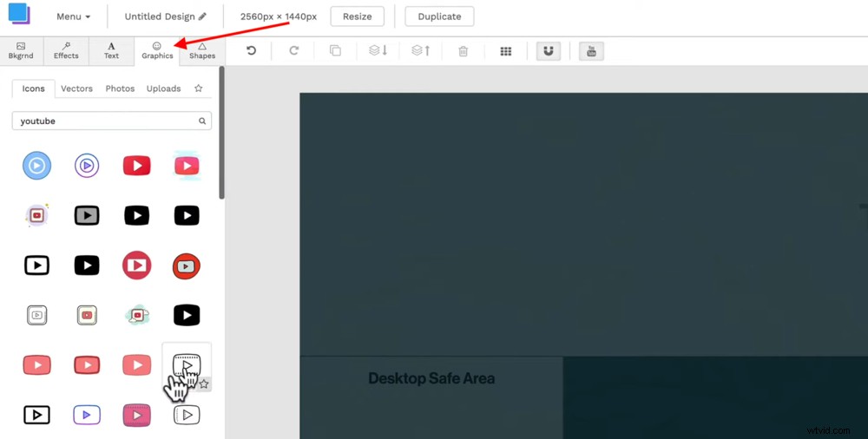Bring layer forward icon
868x439 pixels.
421,51
